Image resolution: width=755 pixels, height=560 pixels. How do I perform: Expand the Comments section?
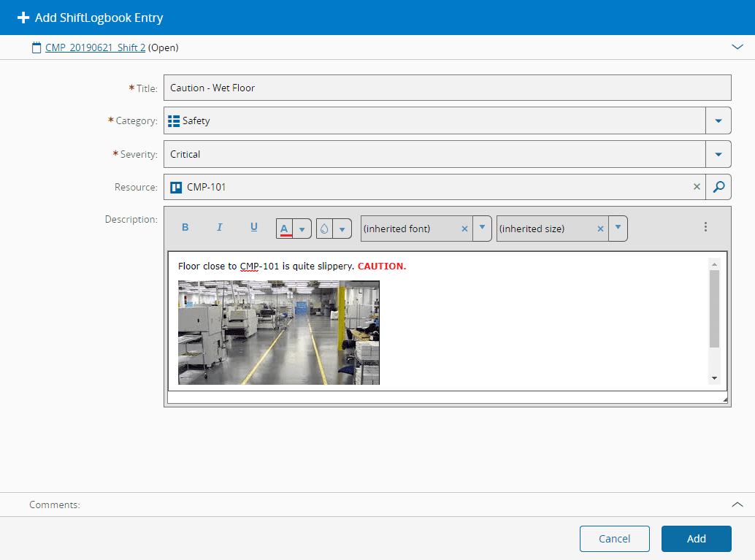(x=737, y=505)
